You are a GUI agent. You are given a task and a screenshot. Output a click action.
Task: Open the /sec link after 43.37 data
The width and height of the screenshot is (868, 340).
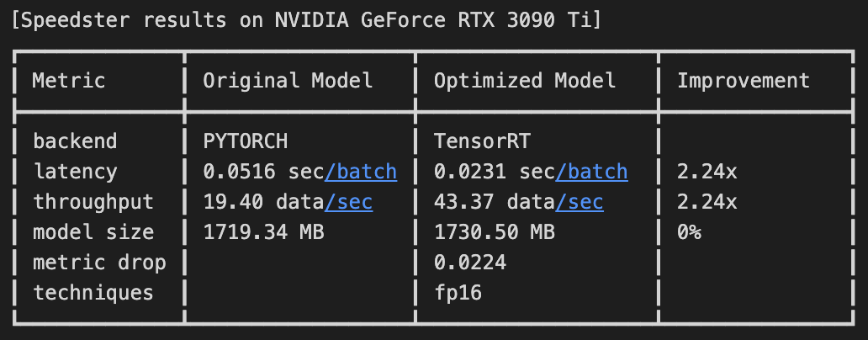(x=579, y=202)
